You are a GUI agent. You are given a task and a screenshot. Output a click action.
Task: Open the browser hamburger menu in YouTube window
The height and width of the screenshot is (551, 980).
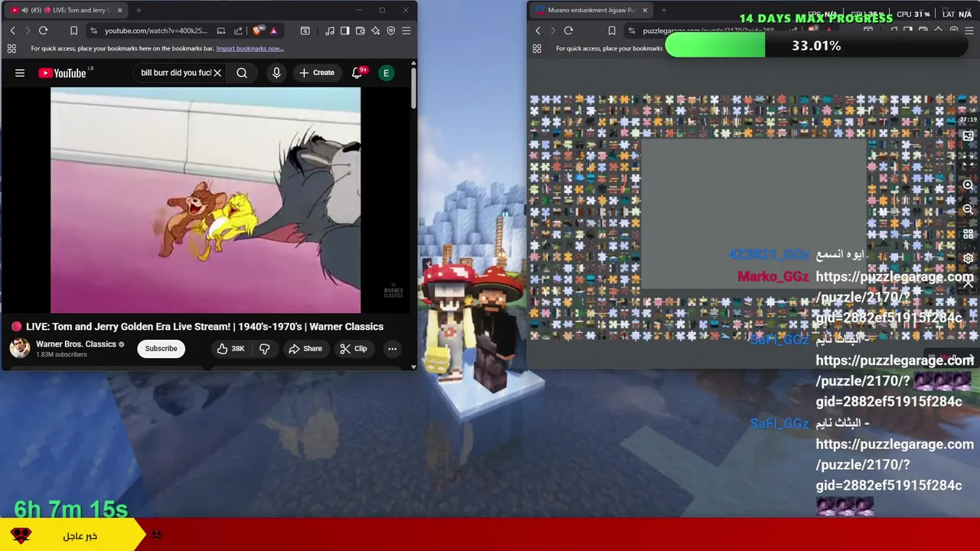[406, 31]
